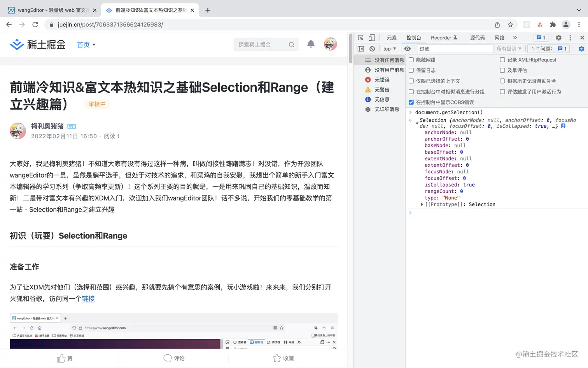
Task: Enable the 及早评估 checkbox
Action: coord(502,70)
